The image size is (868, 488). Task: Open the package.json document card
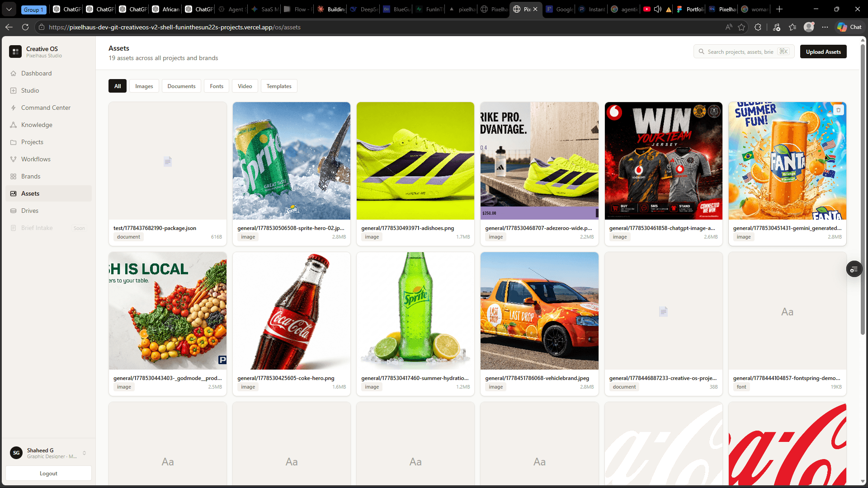click(168, 174)
